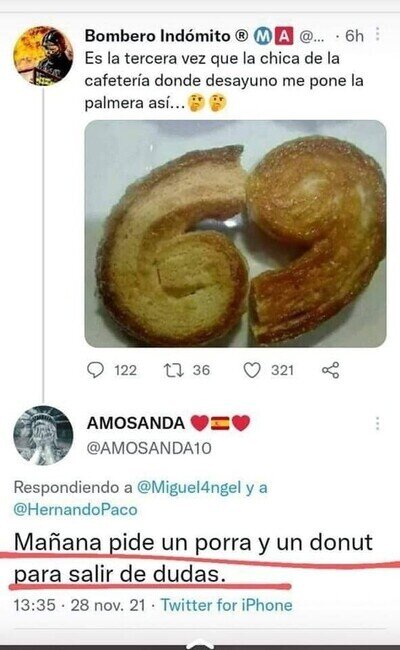
Task: Tap the Twitter for iPhone link
Action: (226, 605)
